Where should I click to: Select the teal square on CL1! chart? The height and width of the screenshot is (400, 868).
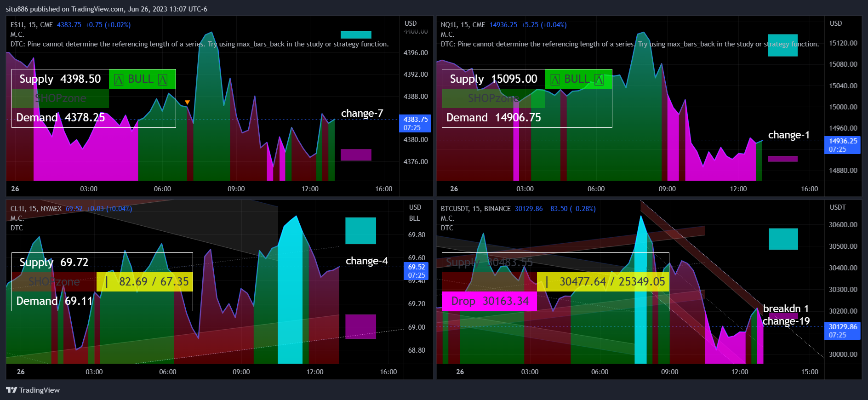click(360, 231)
